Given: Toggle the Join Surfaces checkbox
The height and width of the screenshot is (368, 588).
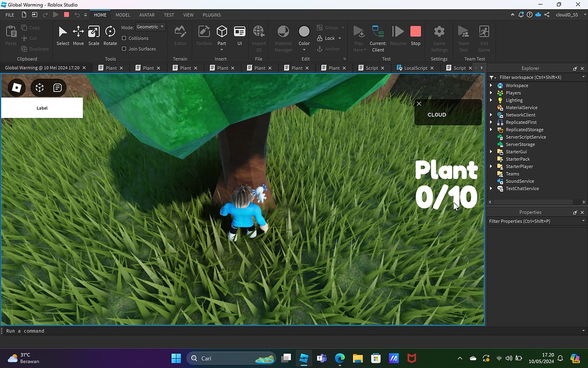Looking at the screenshot, I should point(125,49).
